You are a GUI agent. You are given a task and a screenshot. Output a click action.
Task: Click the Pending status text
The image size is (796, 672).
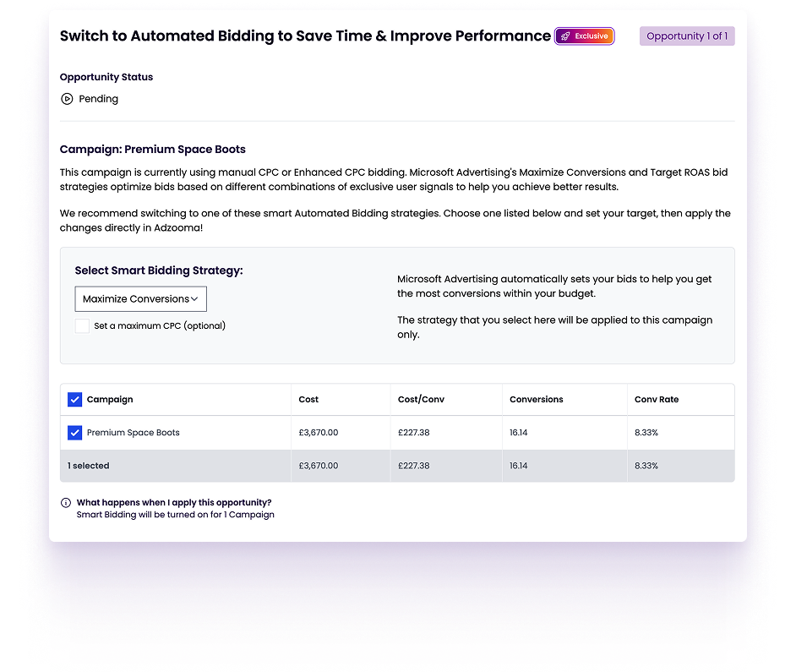pos(98,99)
